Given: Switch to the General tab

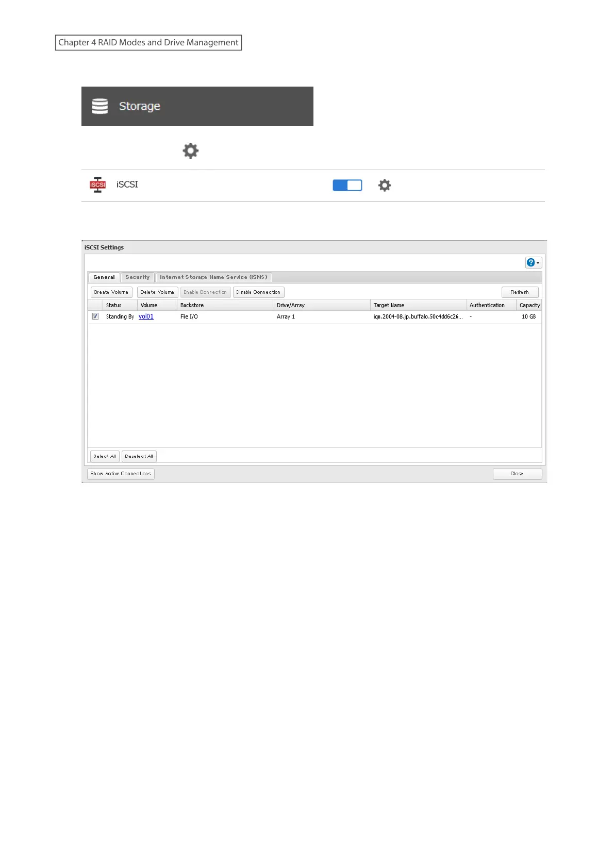Looking at the screenshot, I should click(104, 277).
